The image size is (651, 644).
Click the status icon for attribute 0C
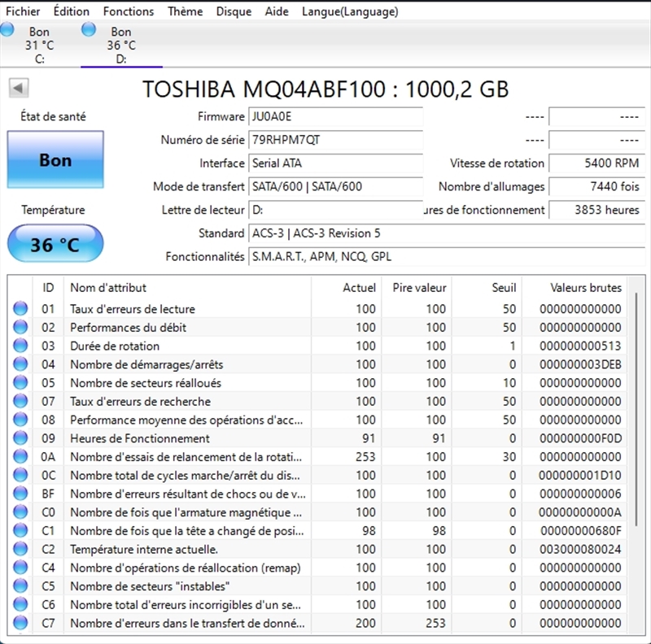(x=20, y=475)
